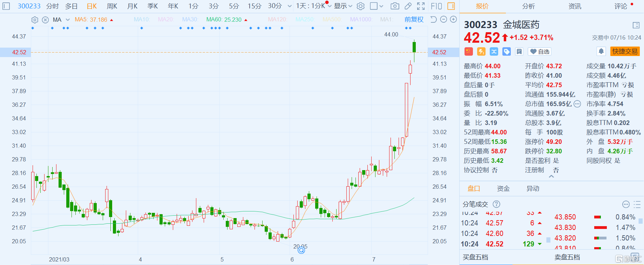Toggle the left sidebar panel icon

(6, 6)
